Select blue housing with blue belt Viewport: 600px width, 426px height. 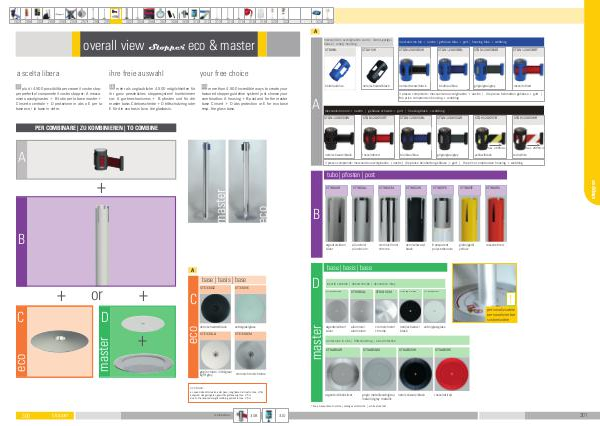tap(452, 70)
